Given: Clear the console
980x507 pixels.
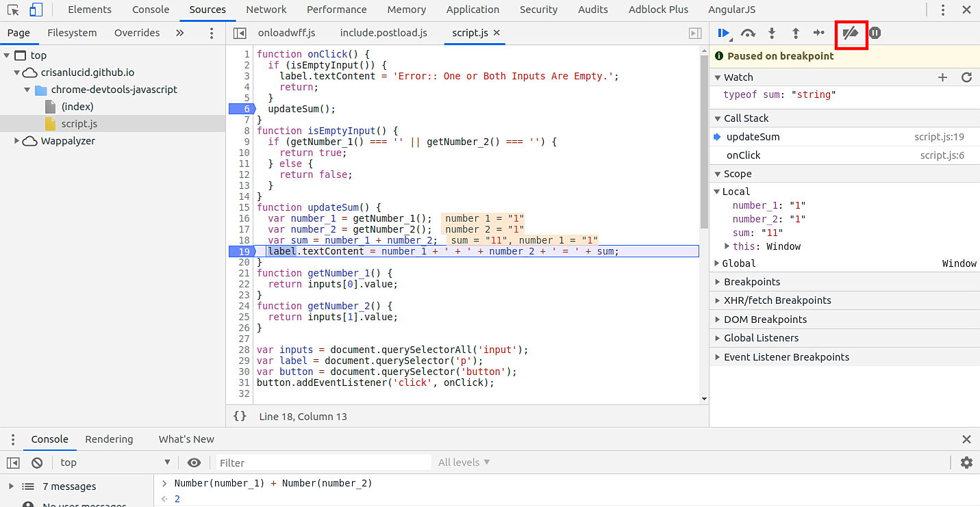Looking at the screenshot, I should [37, 463].
